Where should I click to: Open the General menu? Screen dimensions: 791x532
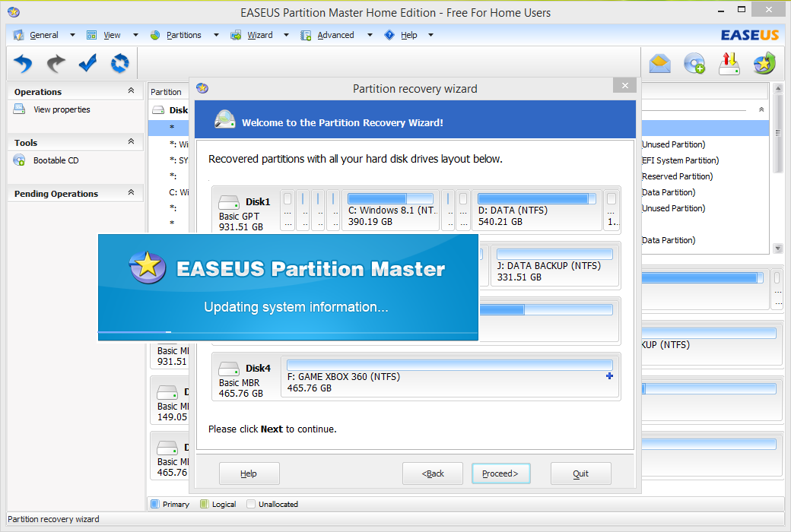click(x=44, y=35)
